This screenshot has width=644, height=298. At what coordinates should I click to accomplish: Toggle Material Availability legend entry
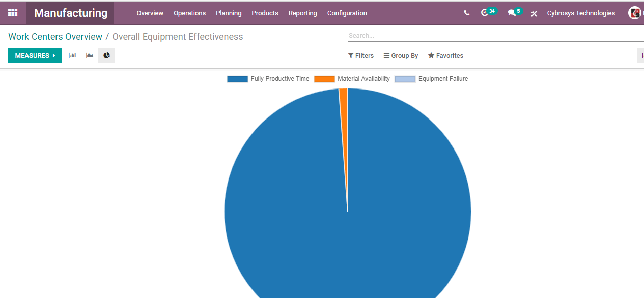352,79
